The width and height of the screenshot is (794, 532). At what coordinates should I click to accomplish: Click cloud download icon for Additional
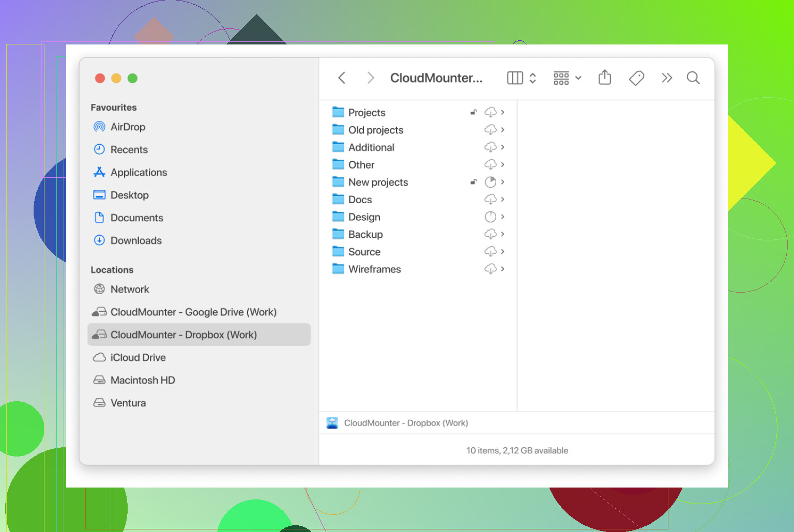tap(491, 147)
